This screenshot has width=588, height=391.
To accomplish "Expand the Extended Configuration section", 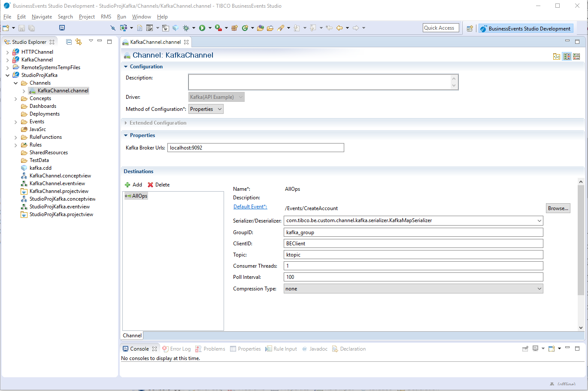I will [x=126, y=123].
